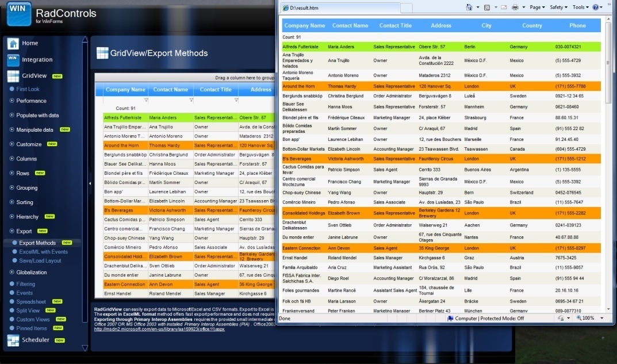Click the browser feeds icon
Screen dimensions: 617x364
pos(486,7)
